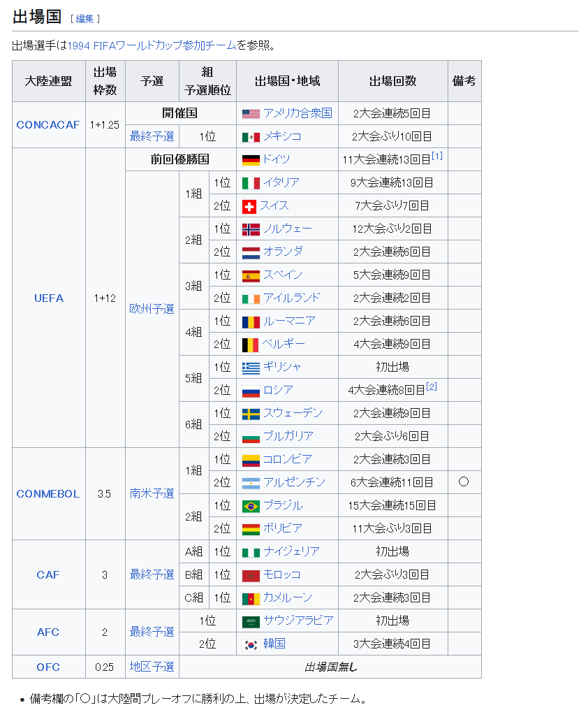Open the CAF confederation link
This screenshot has height=717, width=588.
(48, 575)
